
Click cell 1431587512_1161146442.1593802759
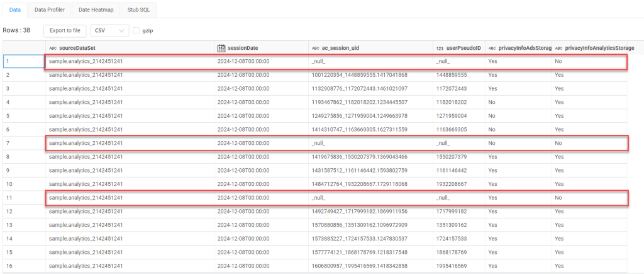(370, 170)
